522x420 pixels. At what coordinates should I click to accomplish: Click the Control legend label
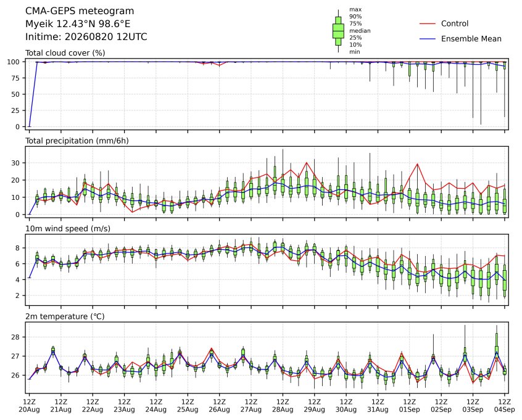coord(454,23)
